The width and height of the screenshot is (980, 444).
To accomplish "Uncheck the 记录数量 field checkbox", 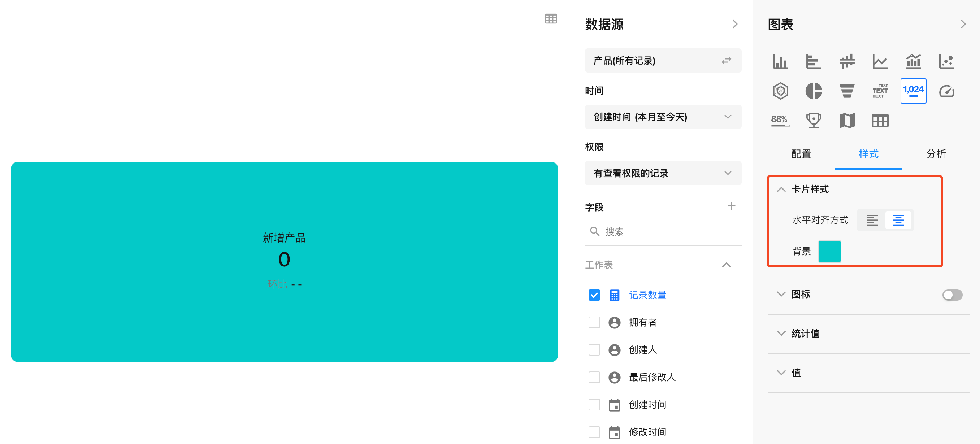I will (x=594, y=295).
